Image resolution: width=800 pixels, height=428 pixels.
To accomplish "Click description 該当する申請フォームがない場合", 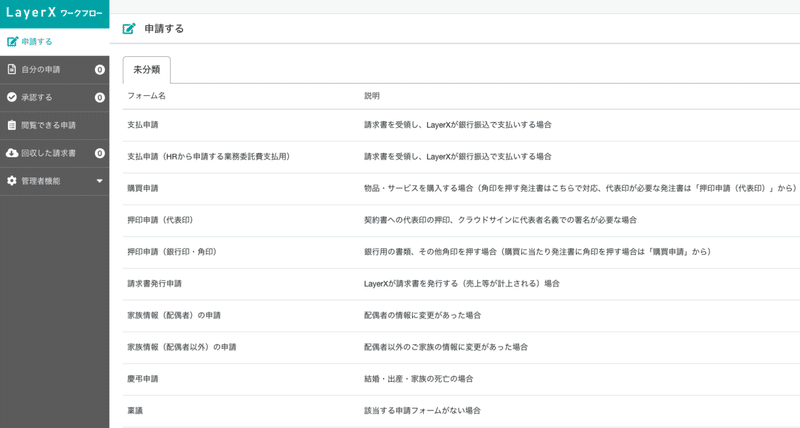I will pyautogui.click(x=422, y=410).
